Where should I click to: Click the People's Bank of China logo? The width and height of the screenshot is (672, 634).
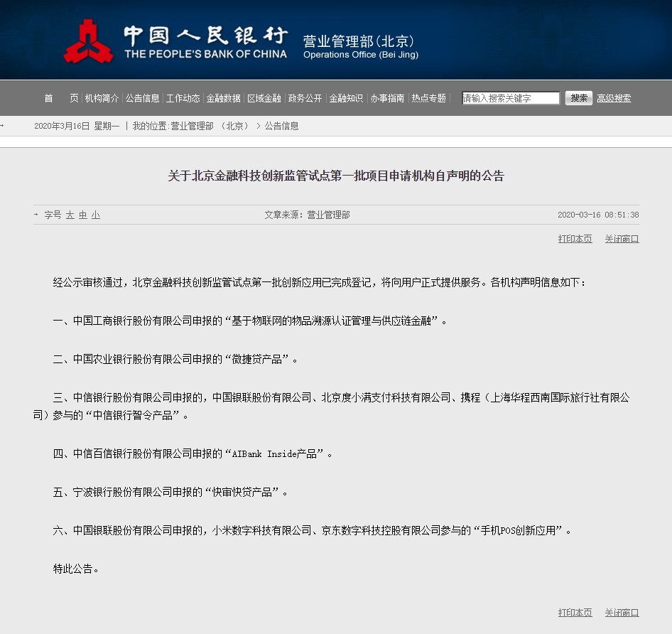(88, 42)
